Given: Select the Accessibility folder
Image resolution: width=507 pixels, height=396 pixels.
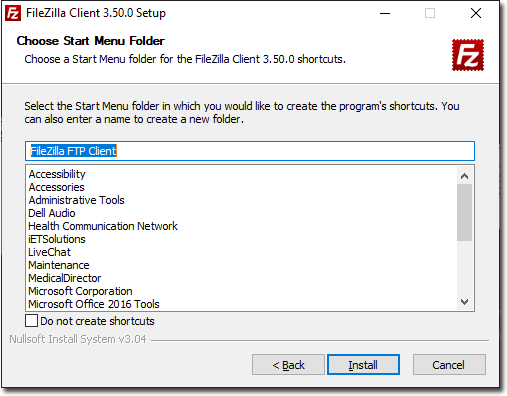Looking at the screenshot, I should click(57, 174).
